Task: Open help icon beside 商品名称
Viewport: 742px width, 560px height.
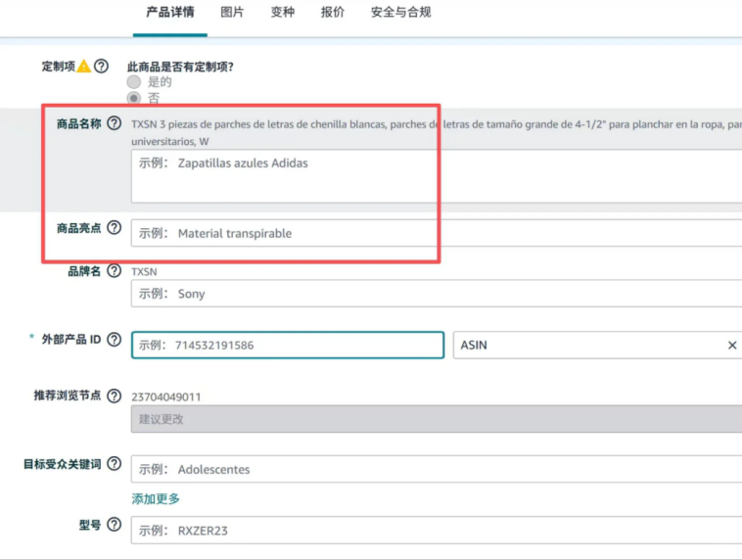Action: pyautogui.click(x=115, y=123)
